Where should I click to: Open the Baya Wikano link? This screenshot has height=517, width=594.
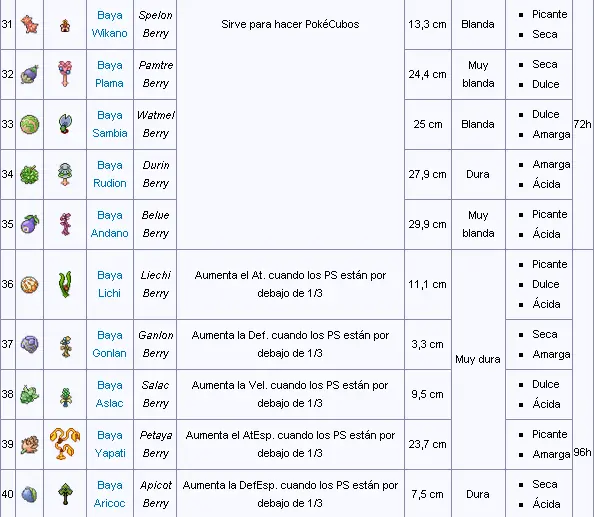[109, 24]
